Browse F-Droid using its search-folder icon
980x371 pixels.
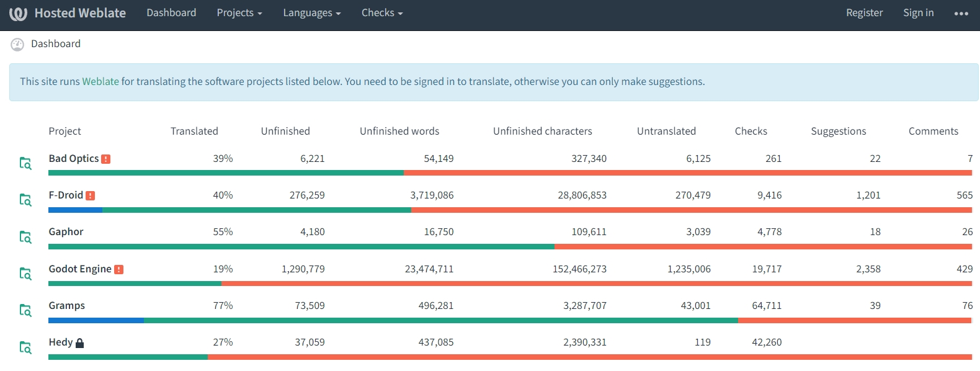click(x=25, y=200)
